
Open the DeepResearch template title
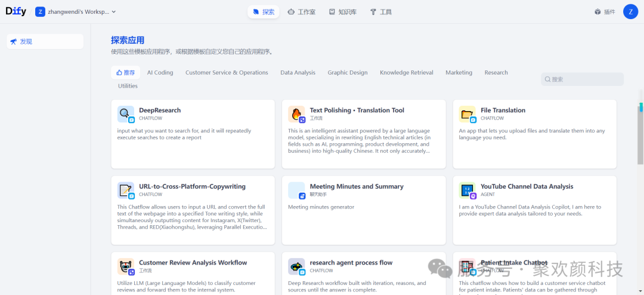tap(160, 110)
